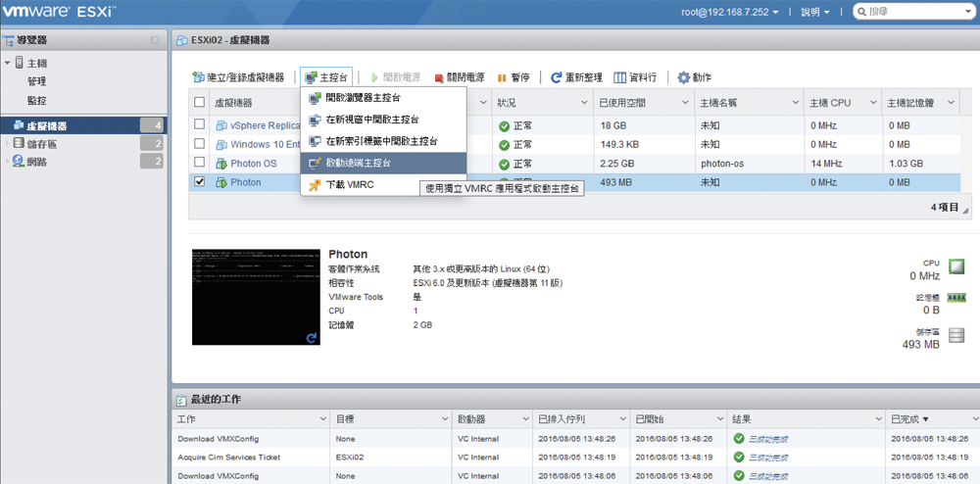The height and width of the screenshot is (484, 980).
Task: Click the 4 items (4 項目) count label
Action: pos(945,207)
